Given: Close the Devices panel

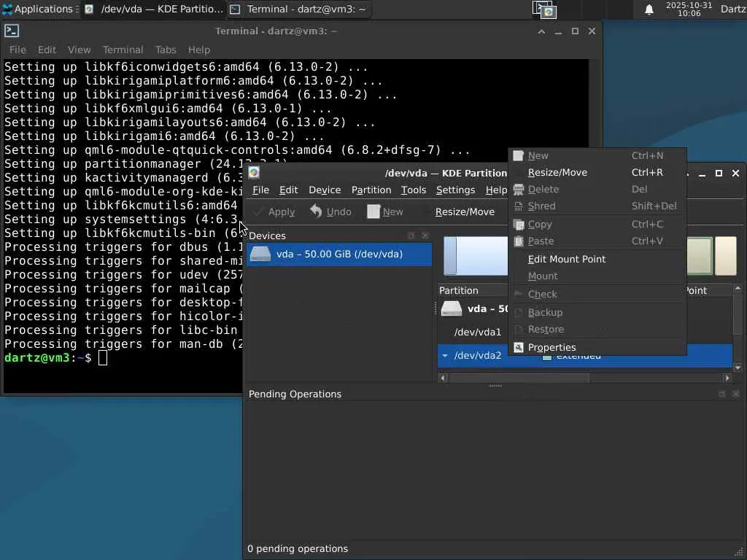Looking at the screenshot, I should 425,236.
